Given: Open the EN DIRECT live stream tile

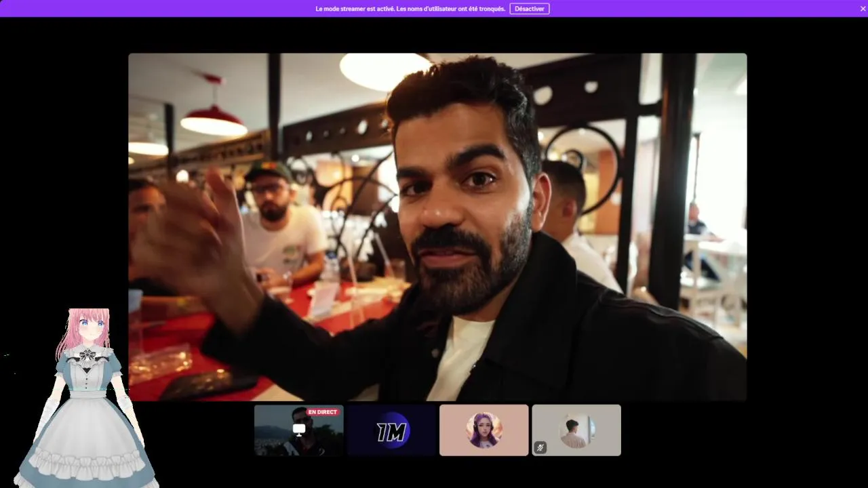Looking at the screenshot, I should tap(299, 430).
